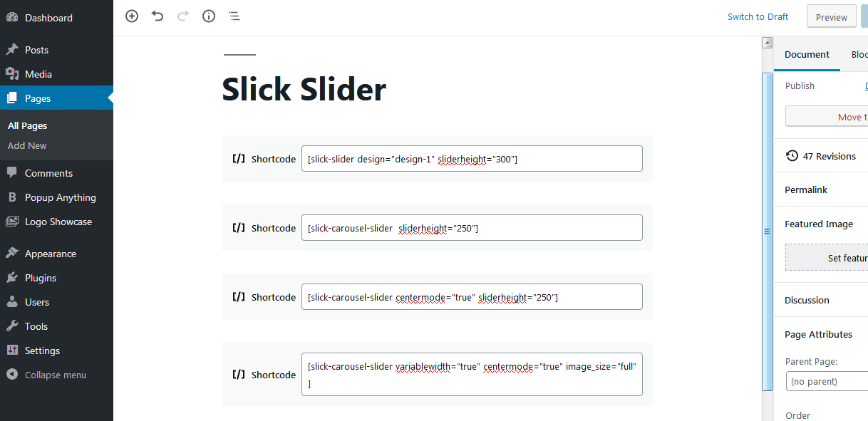Click the Undo arrow icon
This screenshot has height=421, width=868.
157,16
